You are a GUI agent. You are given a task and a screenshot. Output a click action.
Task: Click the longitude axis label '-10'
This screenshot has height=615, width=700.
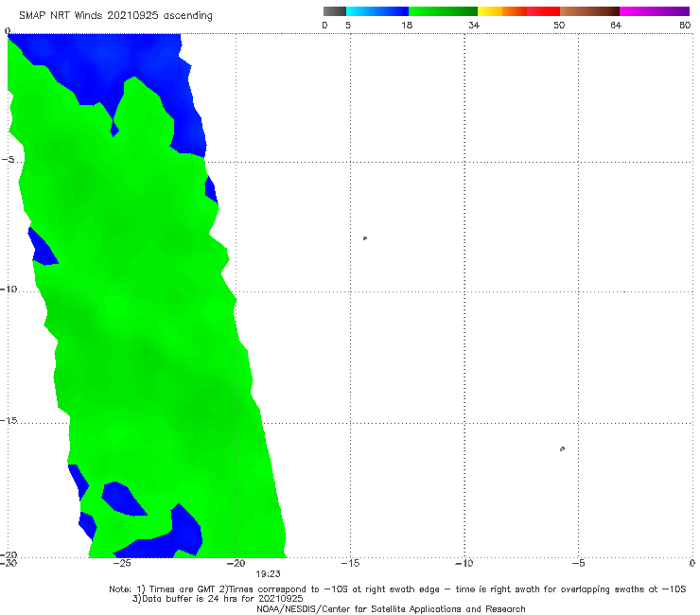(x=464, y=563)
